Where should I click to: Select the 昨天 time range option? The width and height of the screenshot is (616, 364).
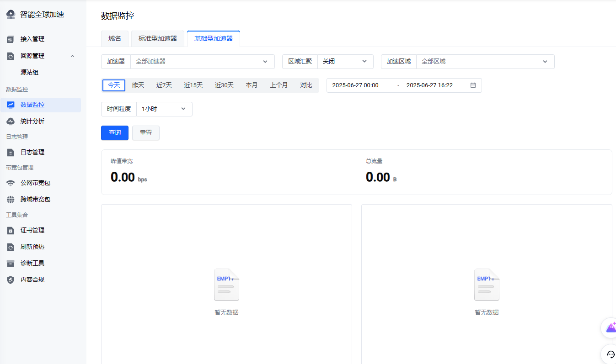138,85
